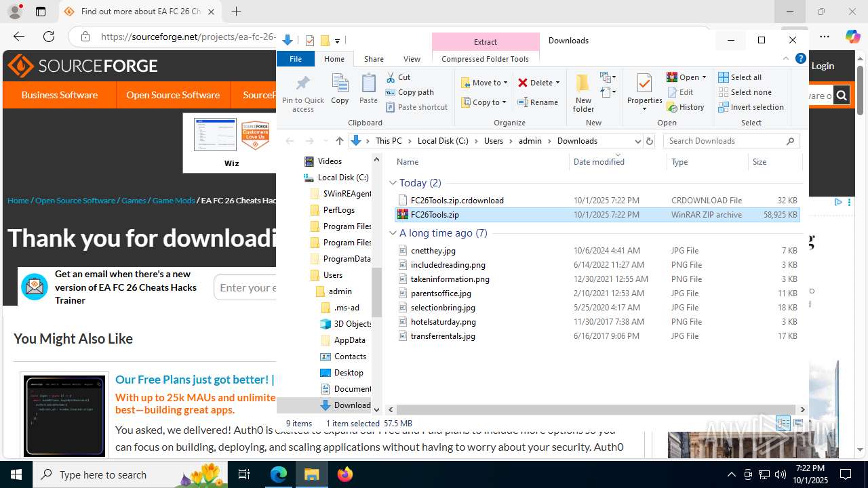Open Microsoft Edge taskbar icon
Image resolution: width=868 pixels, height=488 pixels.
tap(279, 474)
